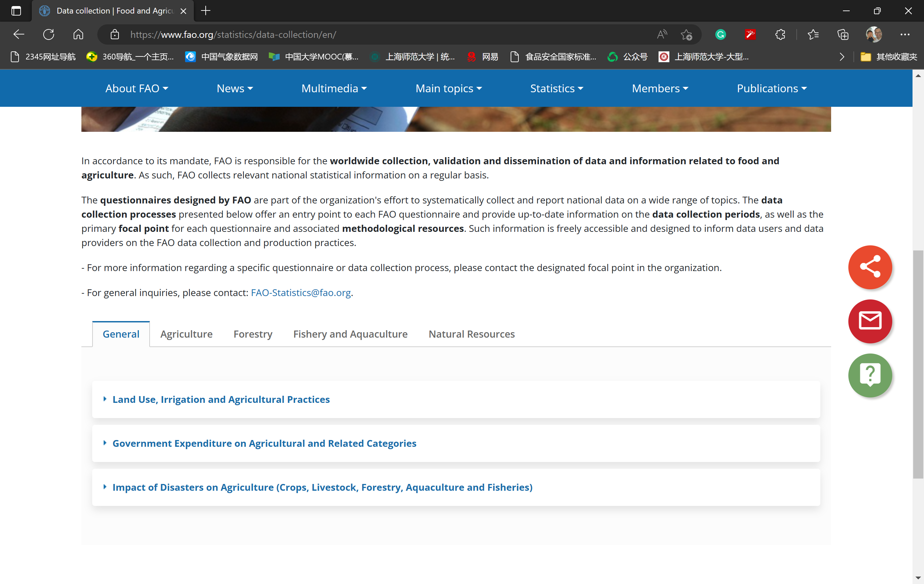Click the envelope email floating button
The height and width of the screenshot is (584, 924).
870,321
